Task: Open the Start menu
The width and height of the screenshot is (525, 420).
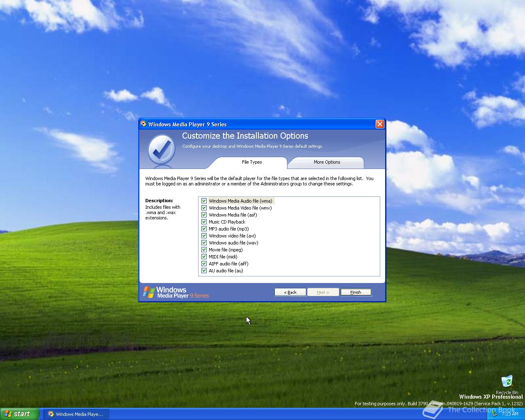Action: (19, 414)
